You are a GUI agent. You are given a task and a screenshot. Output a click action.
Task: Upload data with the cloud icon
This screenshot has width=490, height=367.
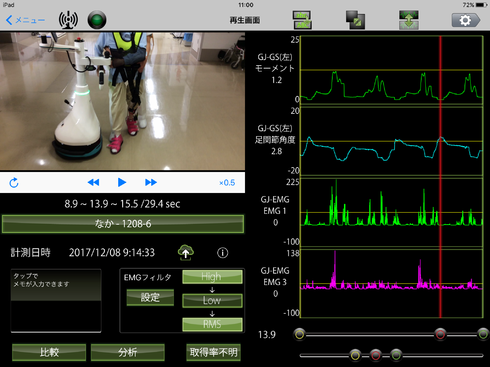pyautogui.click(x=186, y=253)
